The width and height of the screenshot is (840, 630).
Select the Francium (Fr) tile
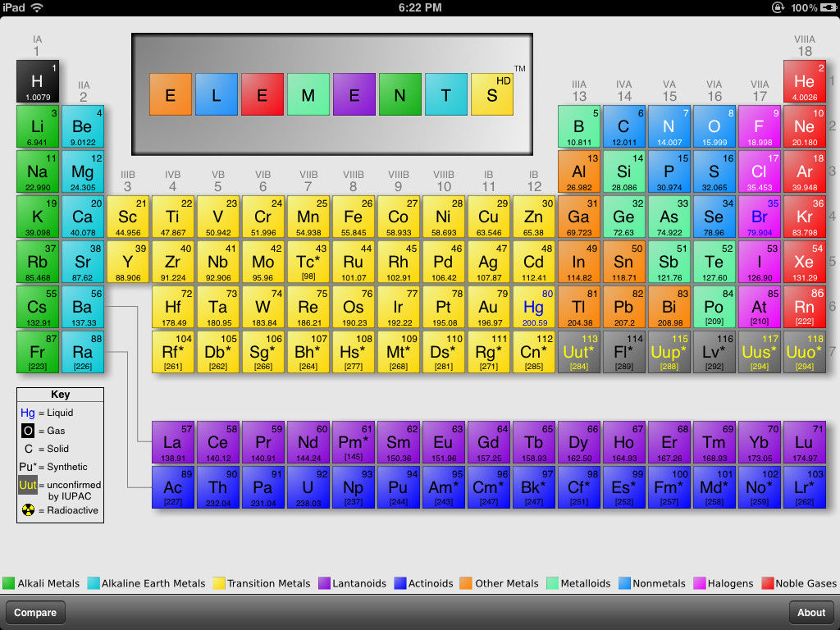click(38, 352)
